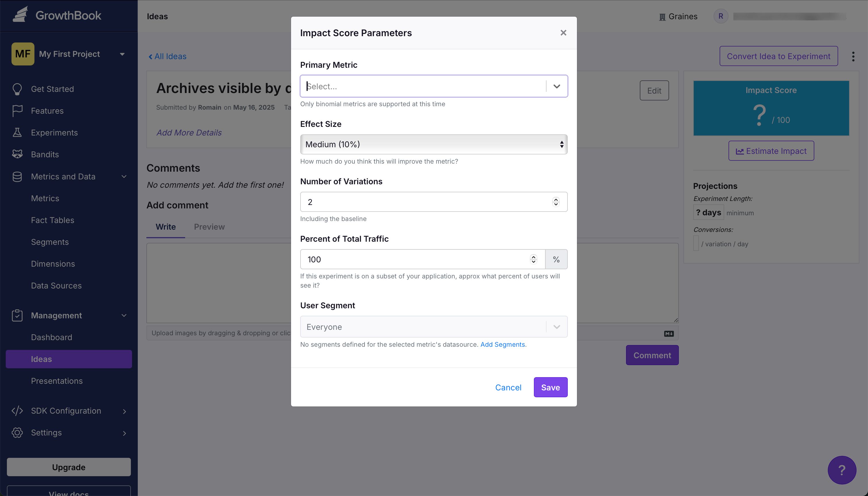
Task: Click the GrowthBook logo icon
Action: pos(20,15)
